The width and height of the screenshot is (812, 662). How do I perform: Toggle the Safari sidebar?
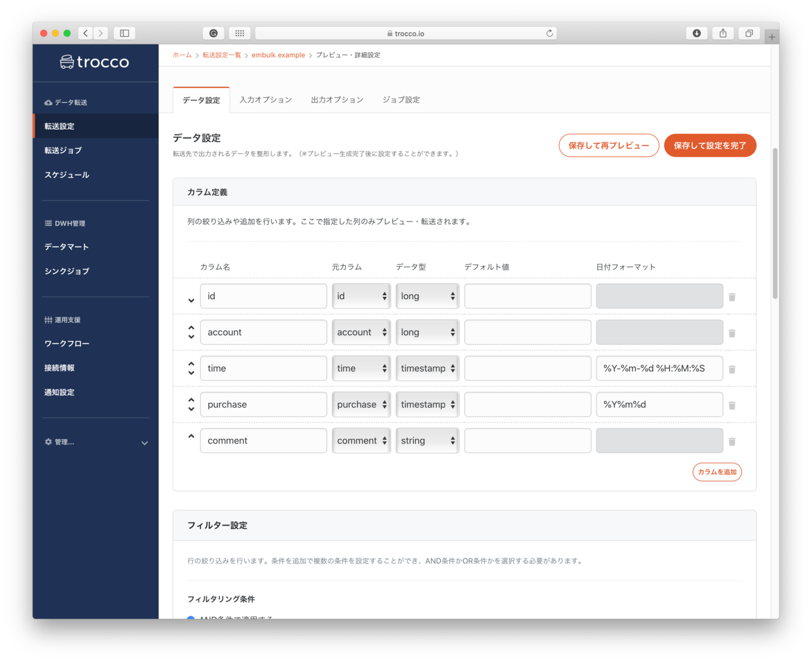pyautogui.click(x=124, y=33)
